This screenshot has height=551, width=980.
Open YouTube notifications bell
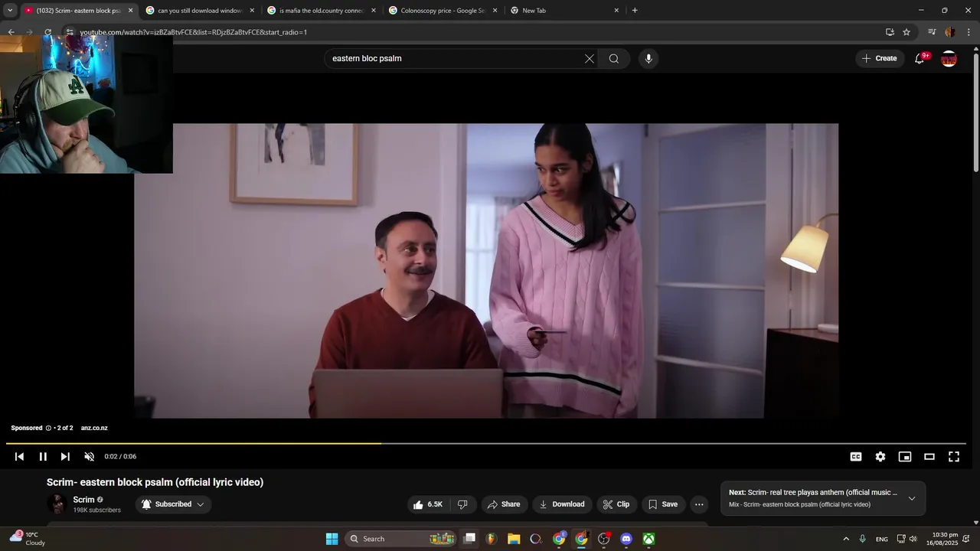[920, 58]
